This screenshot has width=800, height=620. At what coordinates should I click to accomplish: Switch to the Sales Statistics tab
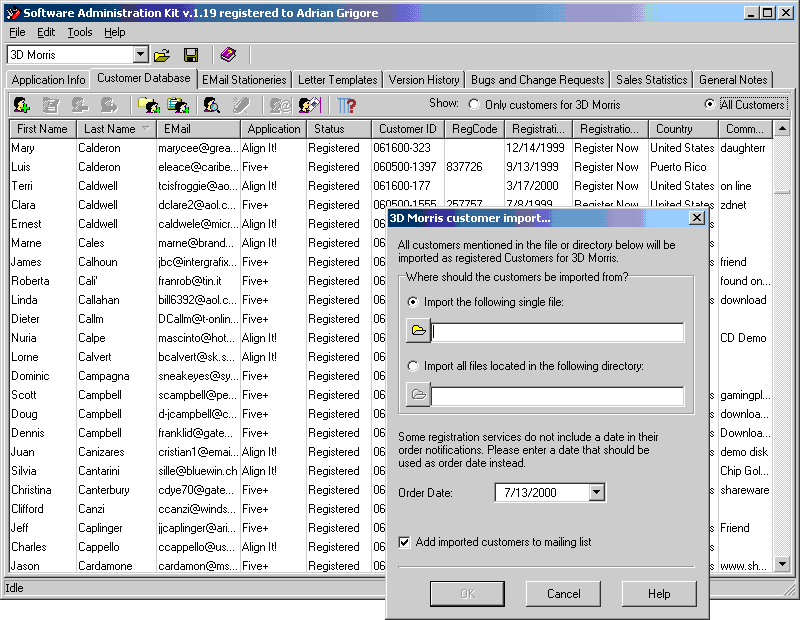tap(652, 80)
